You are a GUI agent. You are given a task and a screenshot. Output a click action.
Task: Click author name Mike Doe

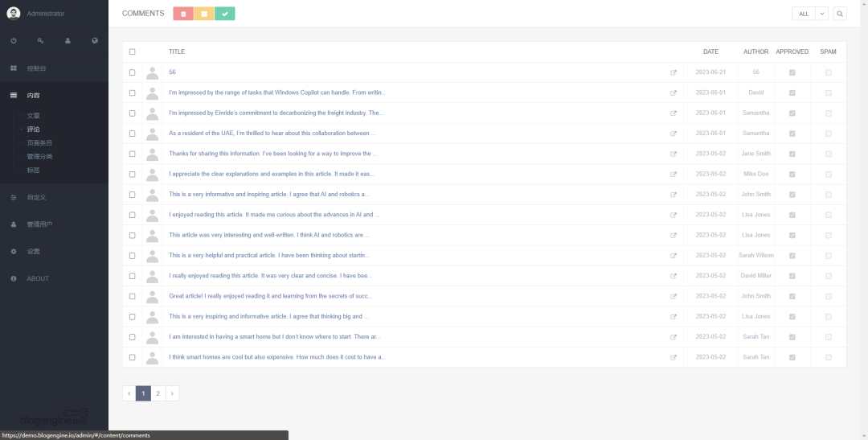click(755, 174)
